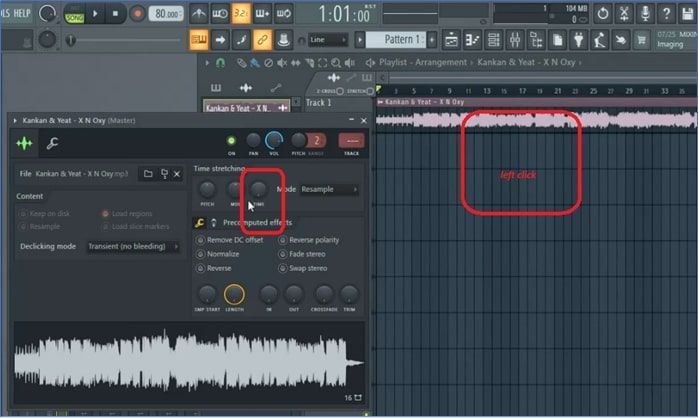Enable the Normalize option

200,255
